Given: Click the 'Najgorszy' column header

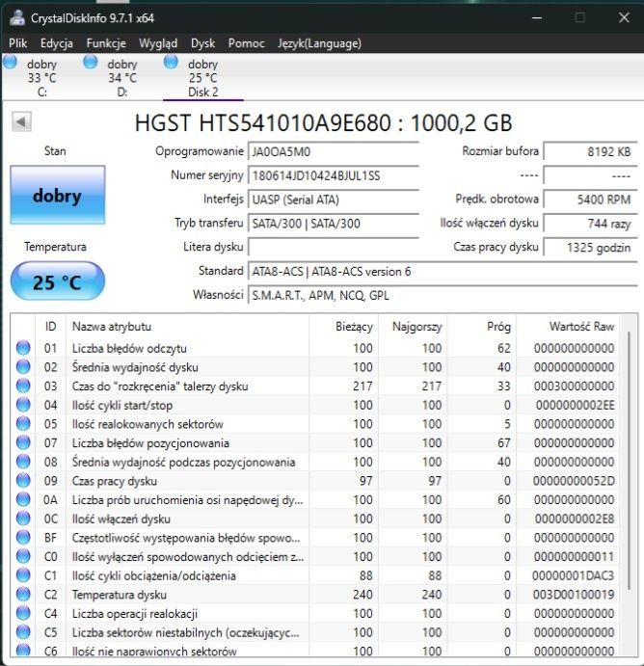Looking at the screenshot, I should (x=413, y=326).
